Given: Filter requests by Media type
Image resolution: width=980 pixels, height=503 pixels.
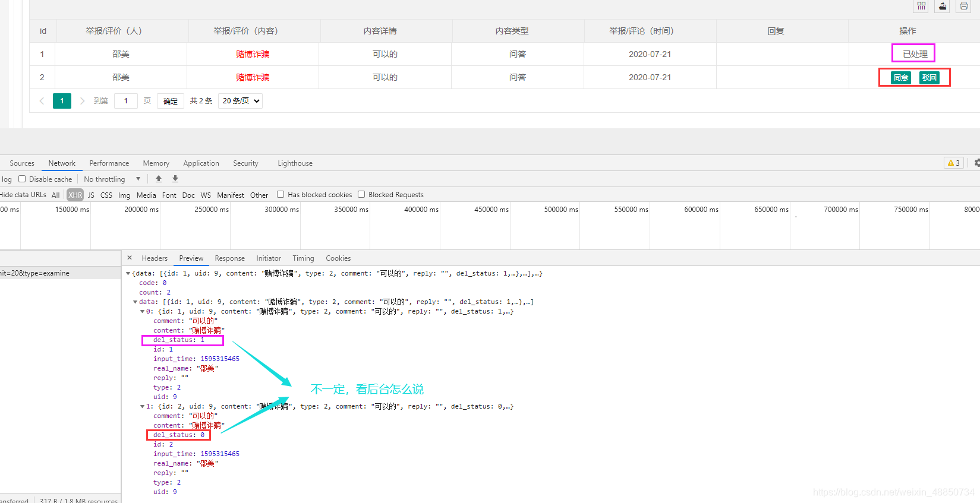Looking at the screenshot, I should (x=146, y=195).
